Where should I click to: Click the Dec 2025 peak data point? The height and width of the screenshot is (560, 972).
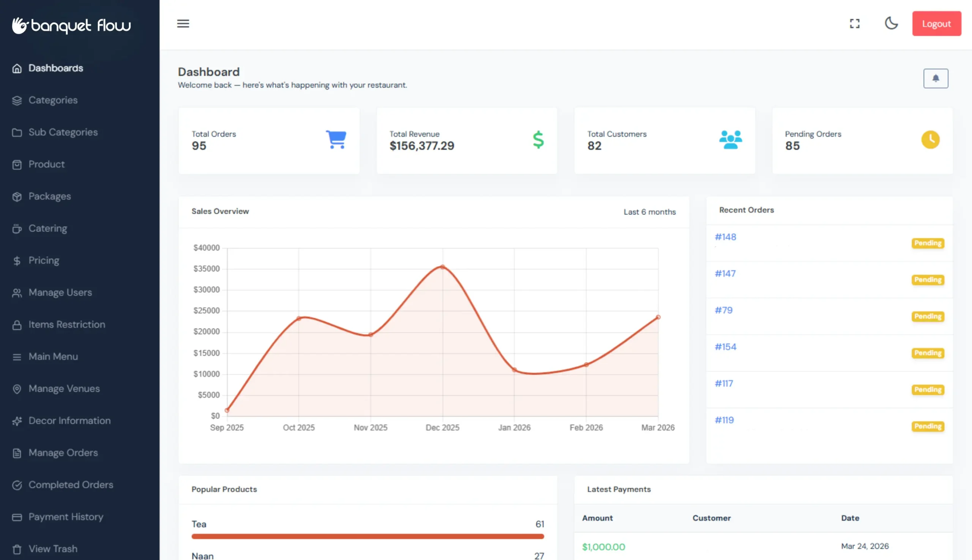coord(442,267)
